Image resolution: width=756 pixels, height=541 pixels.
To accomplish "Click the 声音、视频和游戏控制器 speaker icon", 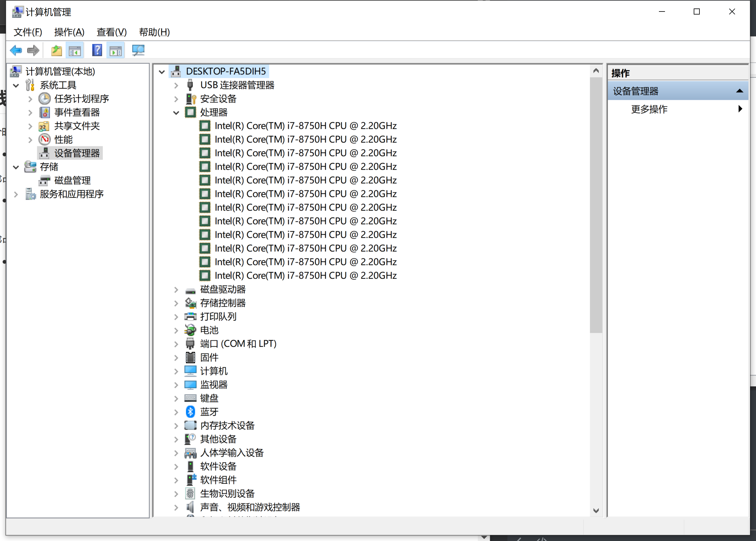I will coord(190,507).
